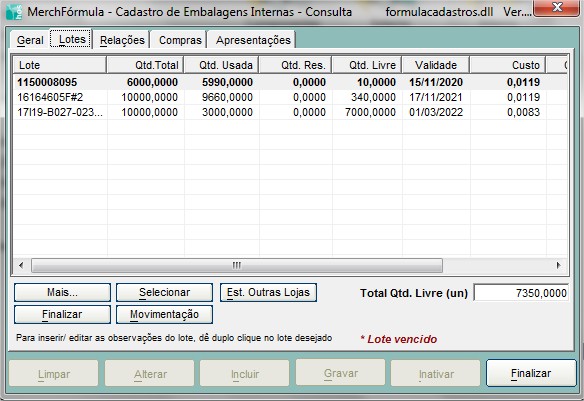Sort by the Validade column header

coord(436,65)
